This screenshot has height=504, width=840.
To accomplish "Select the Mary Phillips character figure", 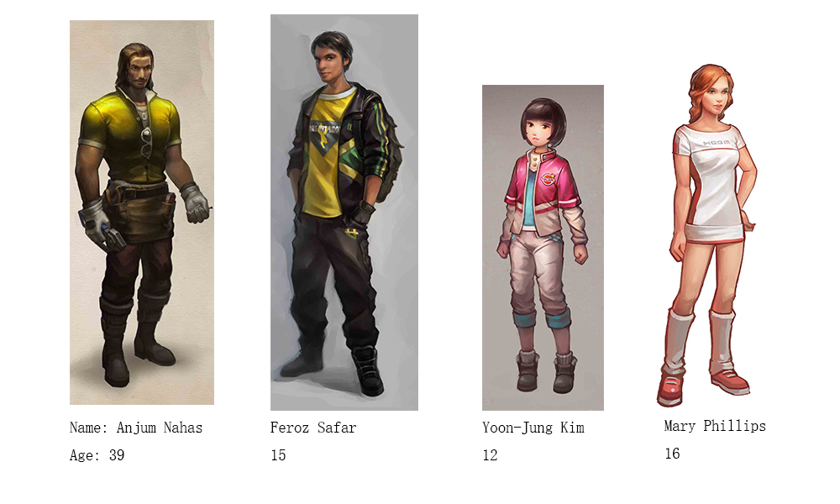I will point(708,236).
